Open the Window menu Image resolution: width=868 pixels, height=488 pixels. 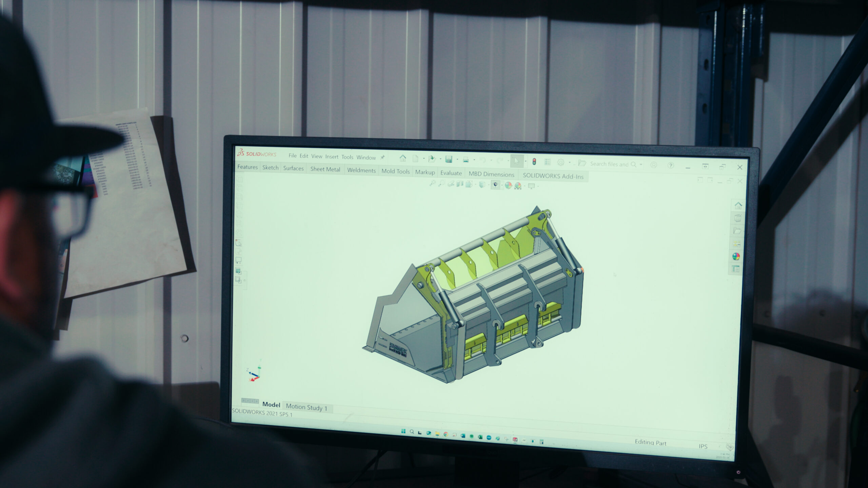pos(366,157)
